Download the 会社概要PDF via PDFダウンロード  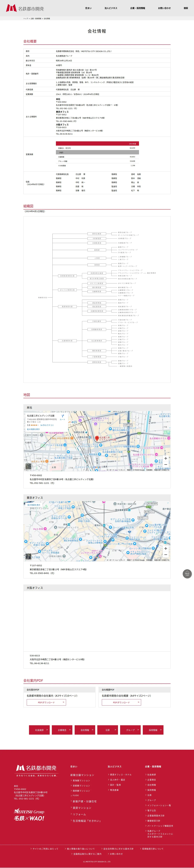click(x=121, y=703)
